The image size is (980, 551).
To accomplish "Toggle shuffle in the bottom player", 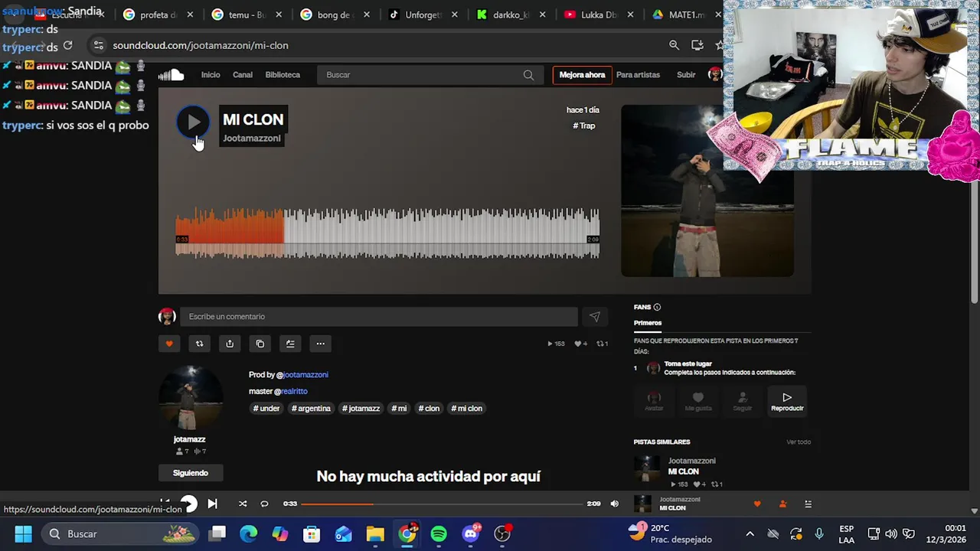I will click(x=243, y=504).
